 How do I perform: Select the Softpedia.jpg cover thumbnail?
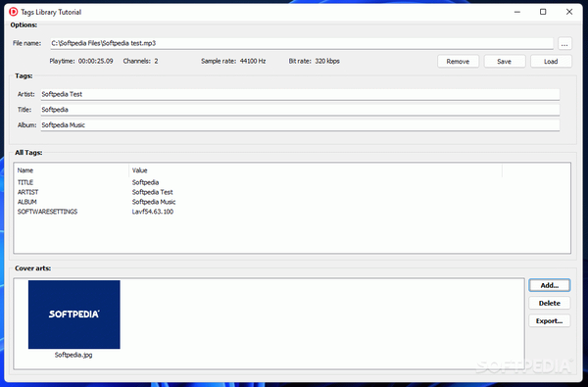click(x=74, y=314)
